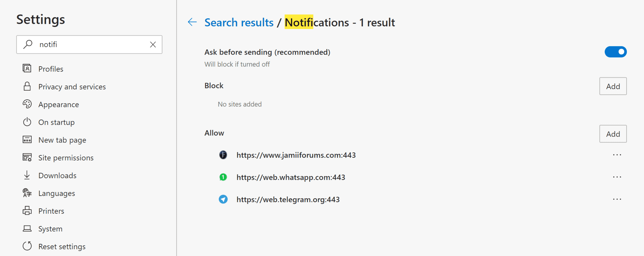The image size is (644, 256).
Task: Click the back arrow beside Search results
Action: coord(192,22)
